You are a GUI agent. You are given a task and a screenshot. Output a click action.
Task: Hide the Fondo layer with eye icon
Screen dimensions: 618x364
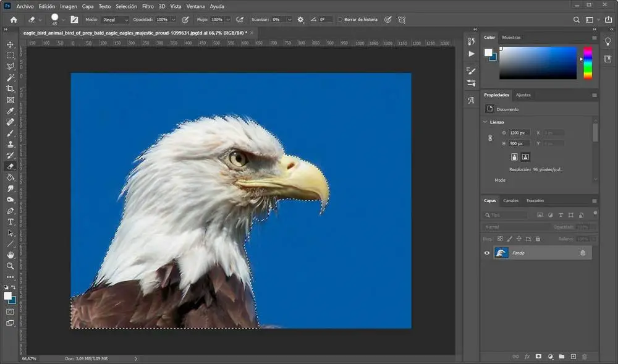(487, 253)
